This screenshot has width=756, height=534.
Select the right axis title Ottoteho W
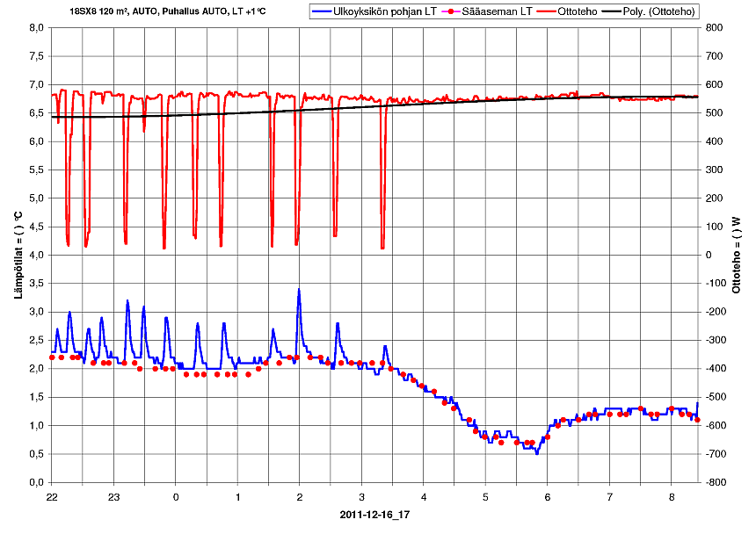[737, 255]
